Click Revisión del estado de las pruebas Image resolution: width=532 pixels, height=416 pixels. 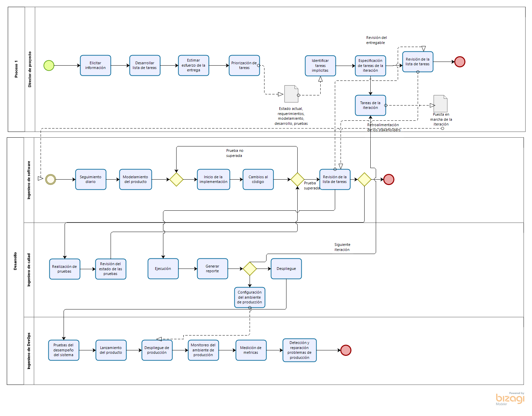[x=111, y=269]
